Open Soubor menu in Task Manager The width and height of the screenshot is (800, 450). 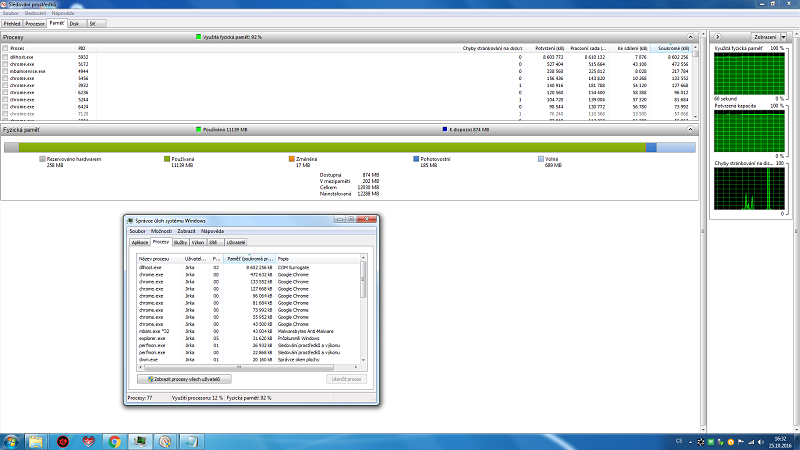point(137,231)
